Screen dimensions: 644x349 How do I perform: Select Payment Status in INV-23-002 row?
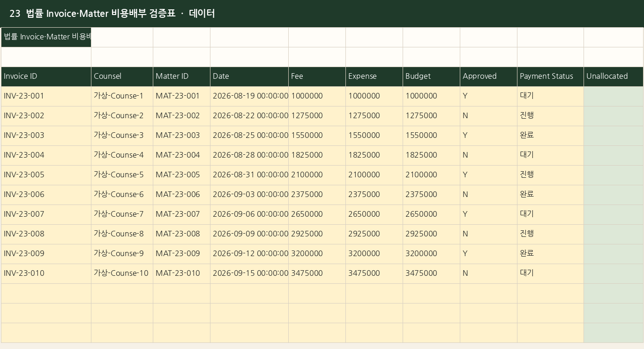[550, 116]
